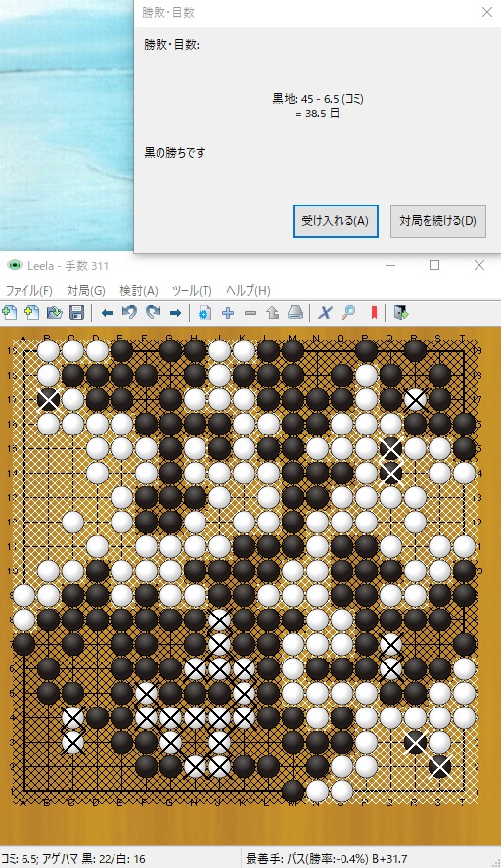Image resolution: width=501 pixels, height=868 pixels.
Task: Redo the move with curved arrow icon
Action: (153, 313)
